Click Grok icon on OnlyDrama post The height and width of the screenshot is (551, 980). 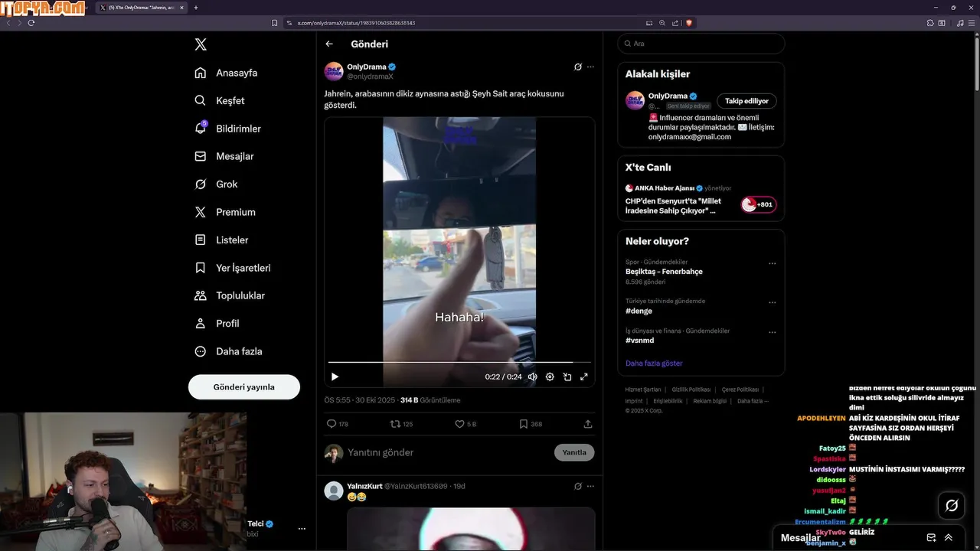click(x=578, y=67)
